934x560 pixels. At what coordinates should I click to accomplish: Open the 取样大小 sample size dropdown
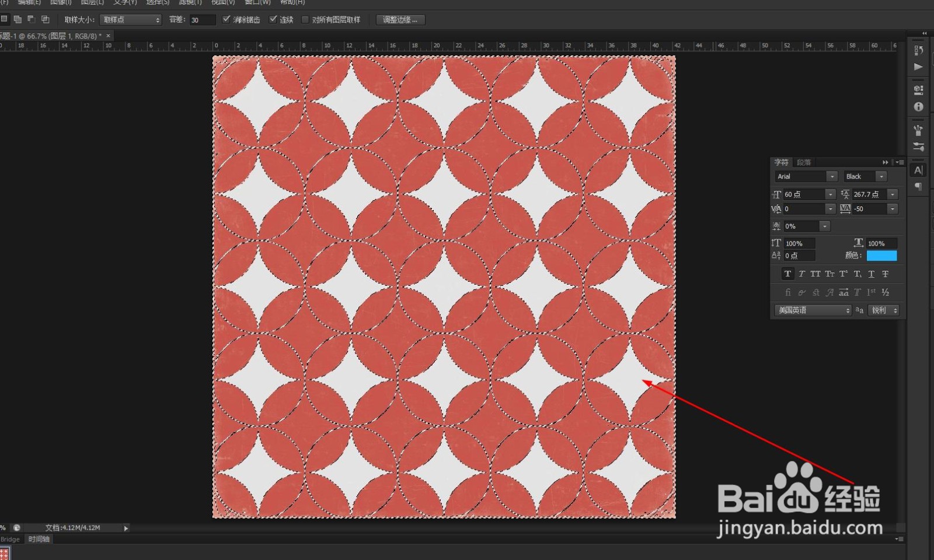tap(131, 20)
